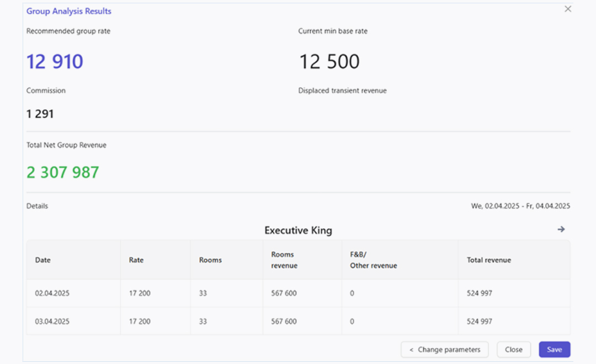
Task: Click the Executive King room type title
Action: tap(298, 231)
